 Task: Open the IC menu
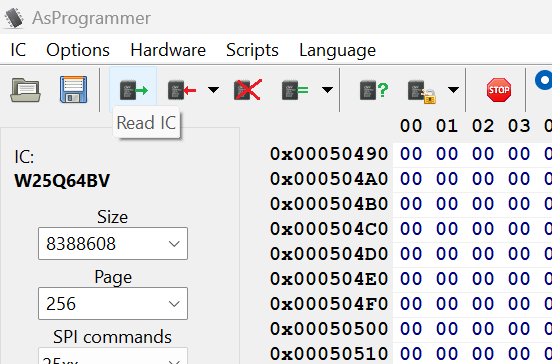click(18, 50)
